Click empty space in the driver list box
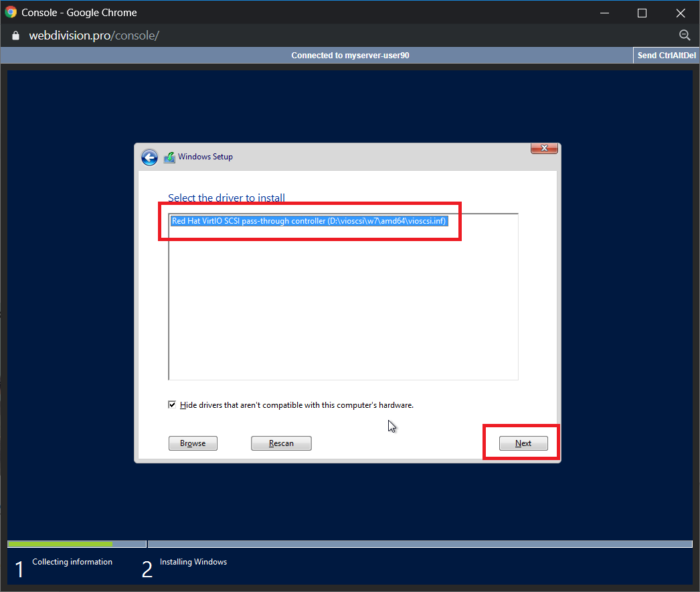The height and width of the screenshot is (592, 700). pyautogui.click(x=343, y=308)
